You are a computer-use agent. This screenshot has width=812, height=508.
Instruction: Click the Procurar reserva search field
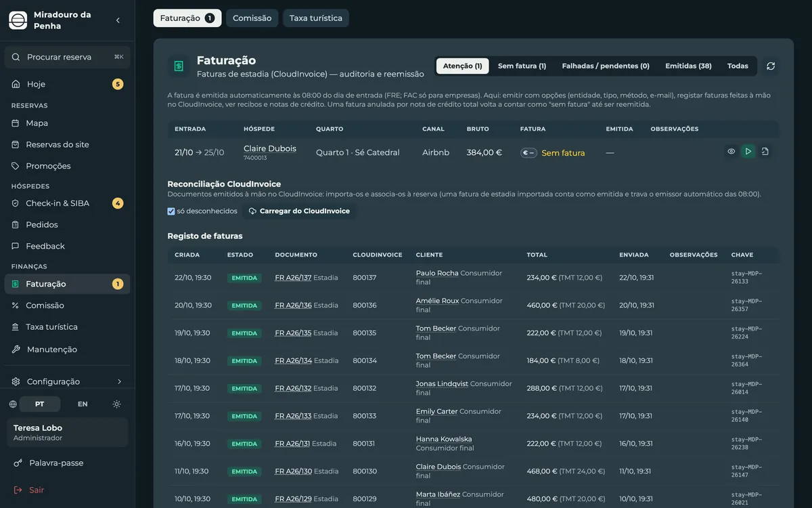coord(68,57)
